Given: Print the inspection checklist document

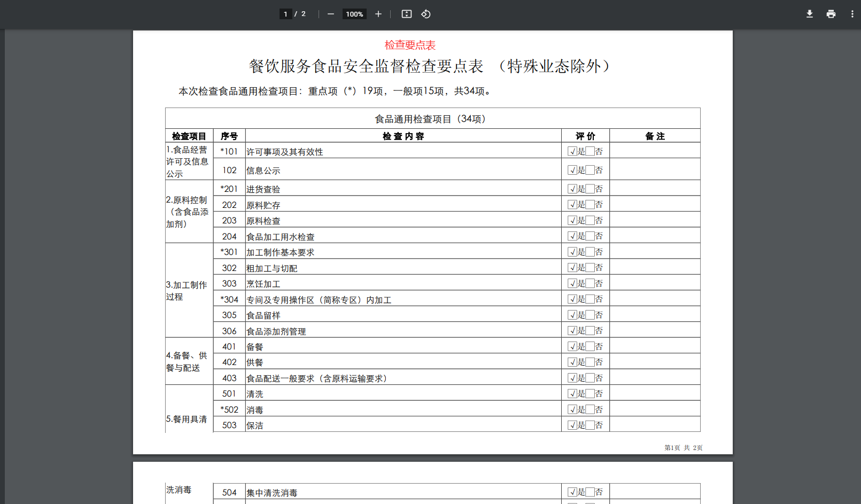Looking at the screenshot, I should point(831,14).
